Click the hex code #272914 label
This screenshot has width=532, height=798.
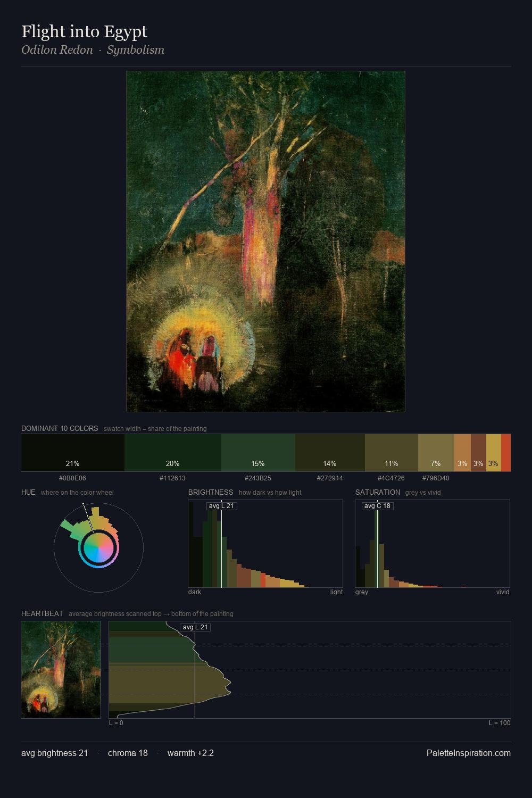tap(330, 478)
